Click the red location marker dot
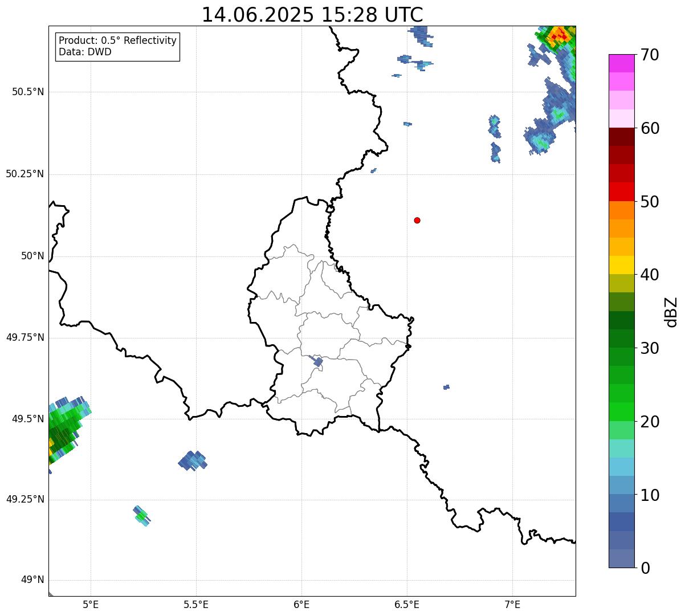The width and height of the screenshot is (685, 616). click(x=417, y=220)
